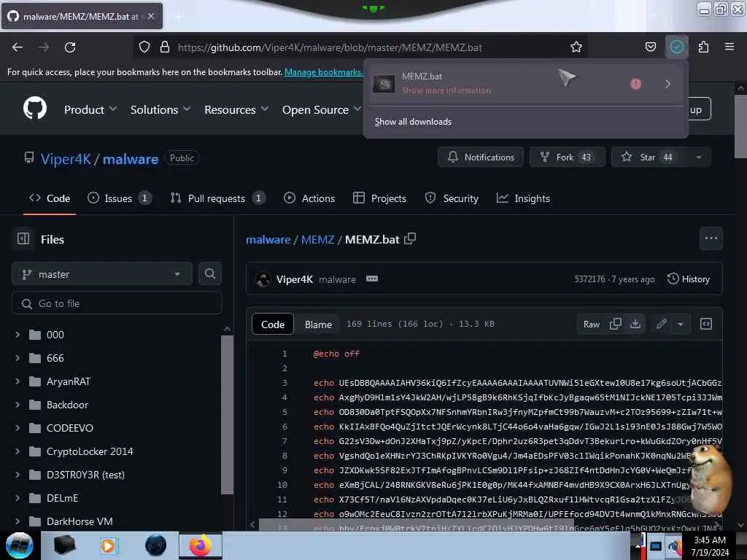
Task: Click the file tree vertical scrollbar
Action: (x=228, y=414)
